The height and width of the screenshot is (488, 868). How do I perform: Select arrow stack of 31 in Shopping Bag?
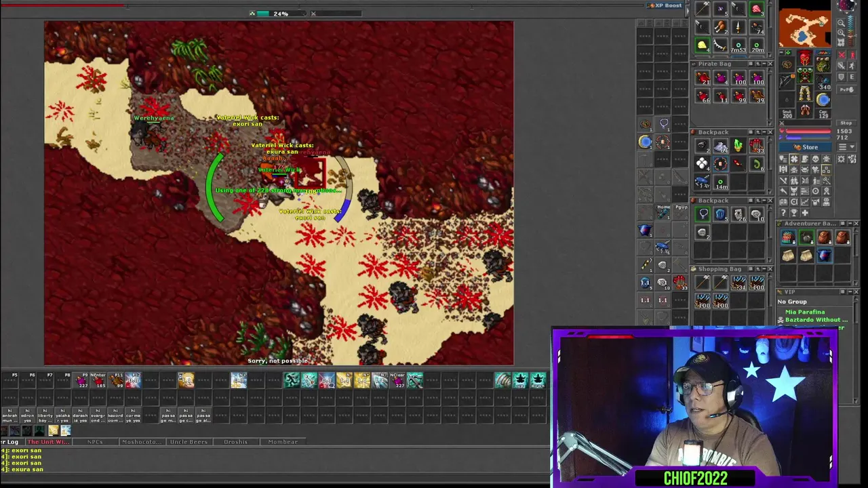(x=738, y=283)
